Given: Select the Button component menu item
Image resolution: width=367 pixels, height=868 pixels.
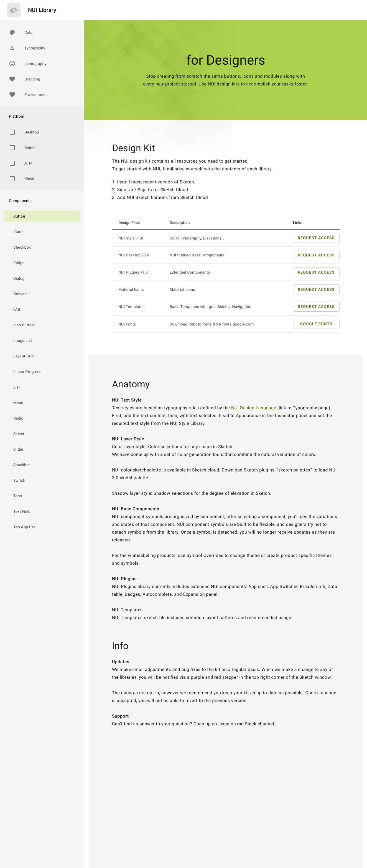Looking at the screenshot, I should [42, 216].
